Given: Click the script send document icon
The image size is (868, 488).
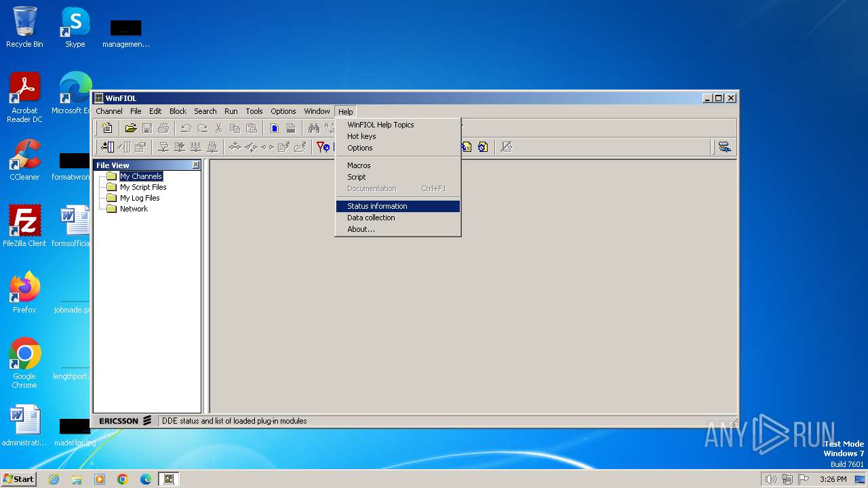Looking at the screenshot, I should (x=284, y=146).
